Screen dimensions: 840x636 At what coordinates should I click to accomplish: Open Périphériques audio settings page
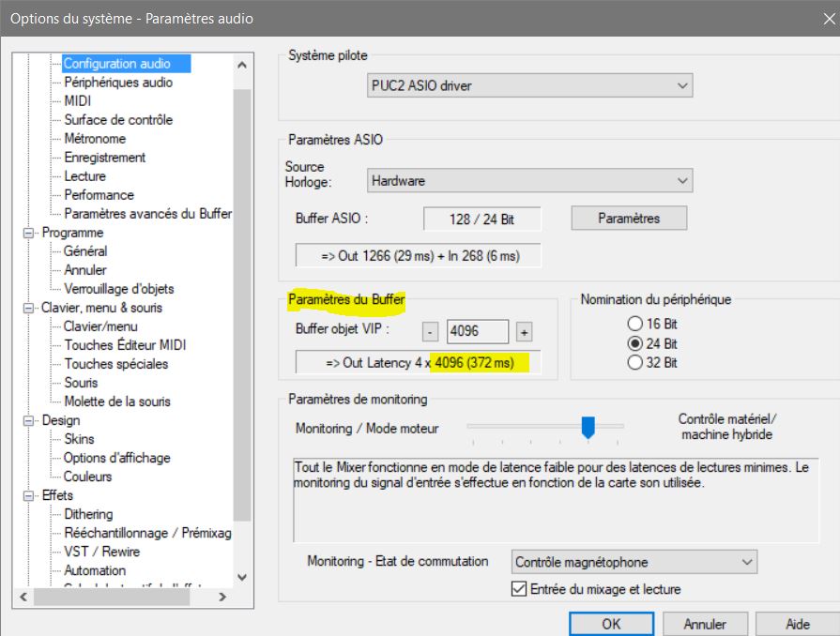[118, 83]
